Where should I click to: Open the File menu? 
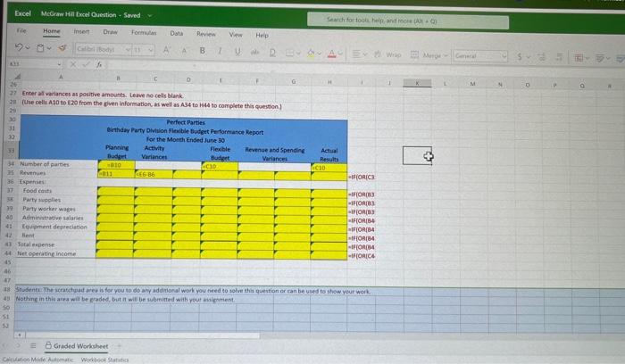click(21, 30)
